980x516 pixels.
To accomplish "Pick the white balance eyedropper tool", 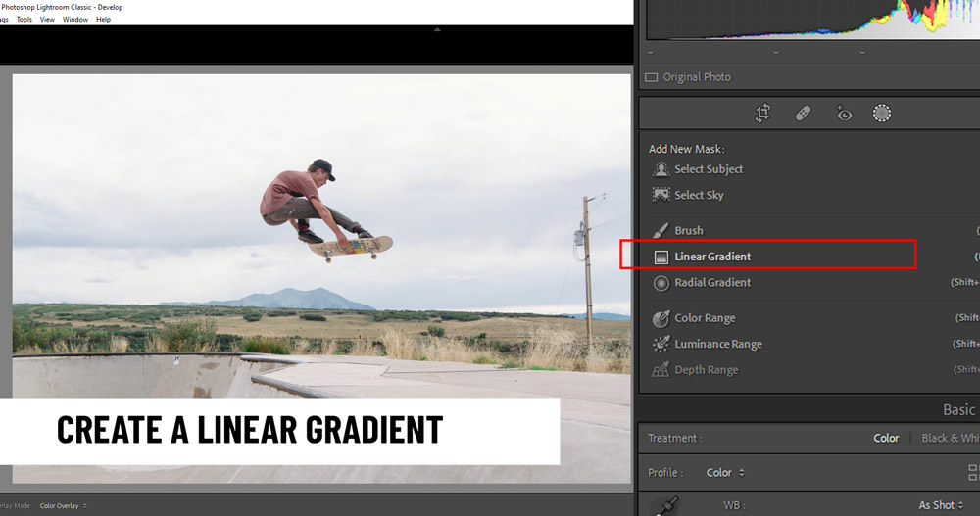I will pos(666,506).
